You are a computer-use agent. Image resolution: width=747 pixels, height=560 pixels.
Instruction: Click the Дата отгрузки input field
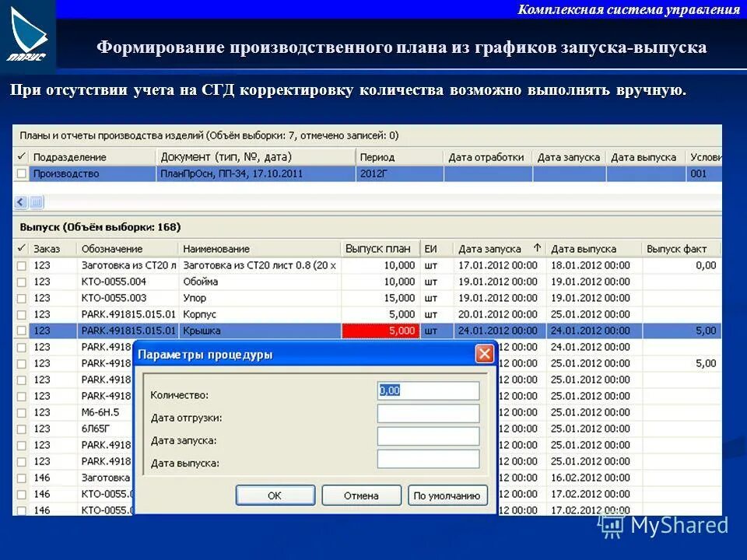(428, 413)
